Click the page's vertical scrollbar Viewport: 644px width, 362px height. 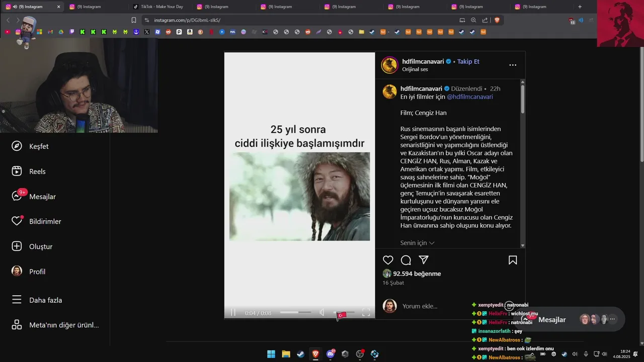click(641, 105)
